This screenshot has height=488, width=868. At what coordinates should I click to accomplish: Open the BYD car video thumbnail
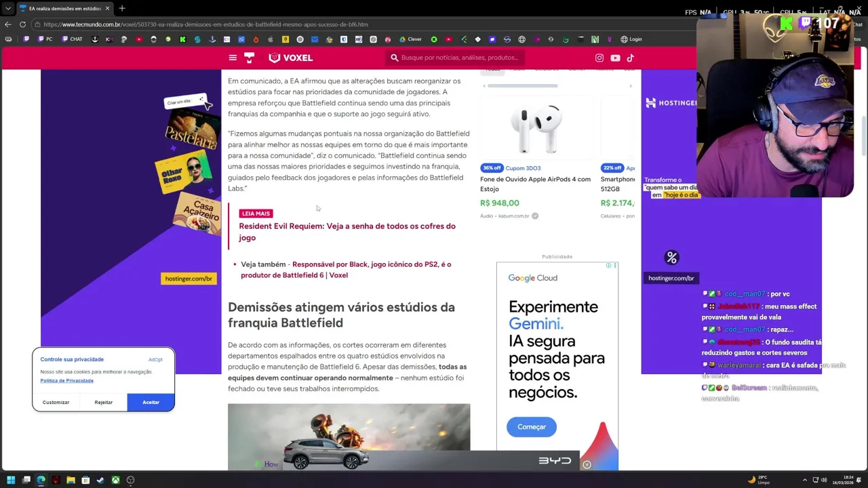pos(349,437)
